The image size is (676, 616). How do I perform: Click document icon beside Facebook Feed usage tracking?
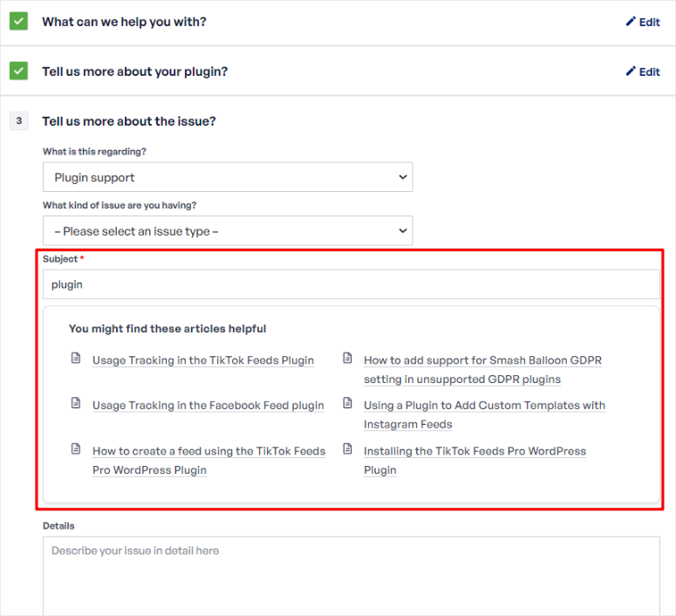click(76, 404)
